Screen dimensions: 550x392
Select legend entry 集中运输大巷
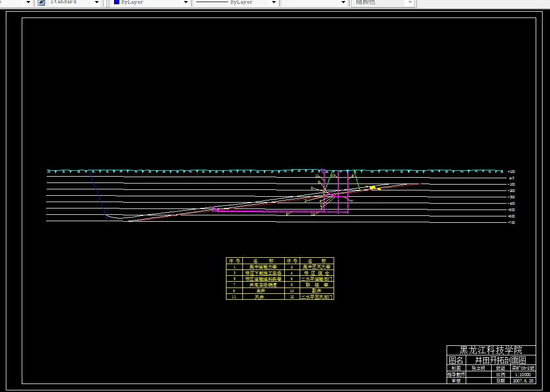click(263, 267)
